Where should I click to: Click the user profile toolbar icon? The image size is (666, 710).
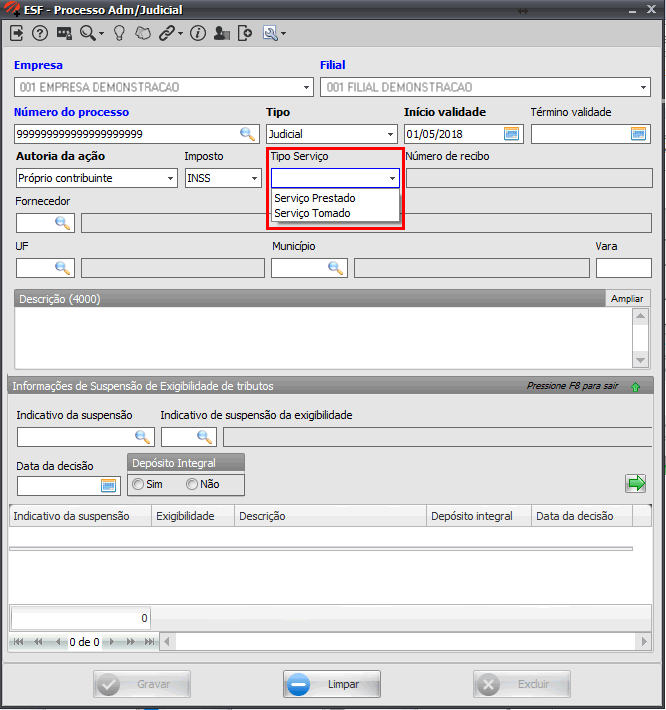tap(221, 33)
